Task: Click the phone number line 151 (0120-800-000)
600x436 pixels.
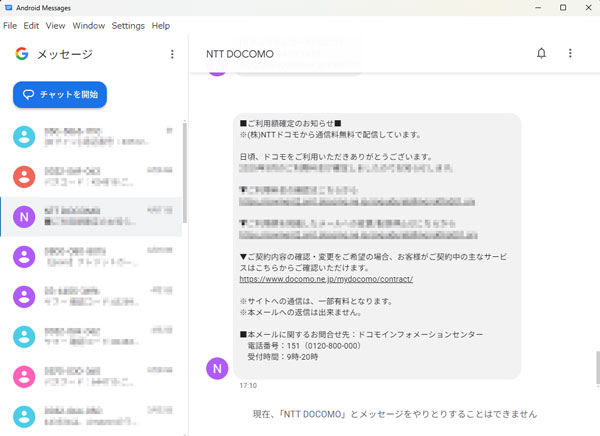Action: [x=304, y=346]
